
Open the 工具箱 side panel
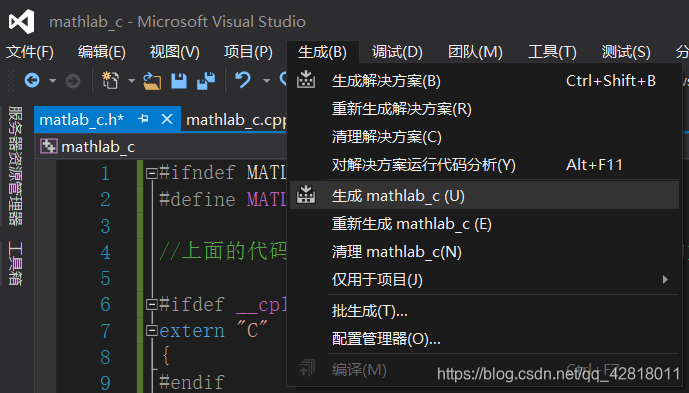(x=15, y=263)
